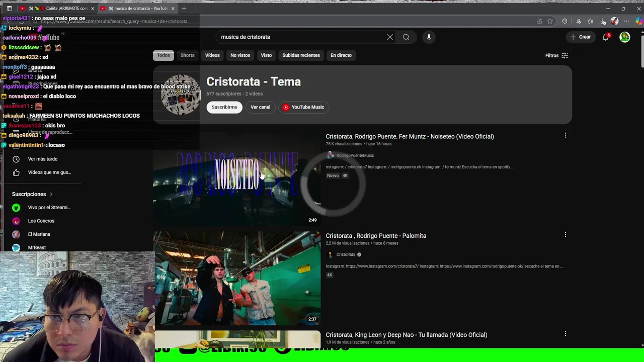Select the En directo filter chip

341,55
